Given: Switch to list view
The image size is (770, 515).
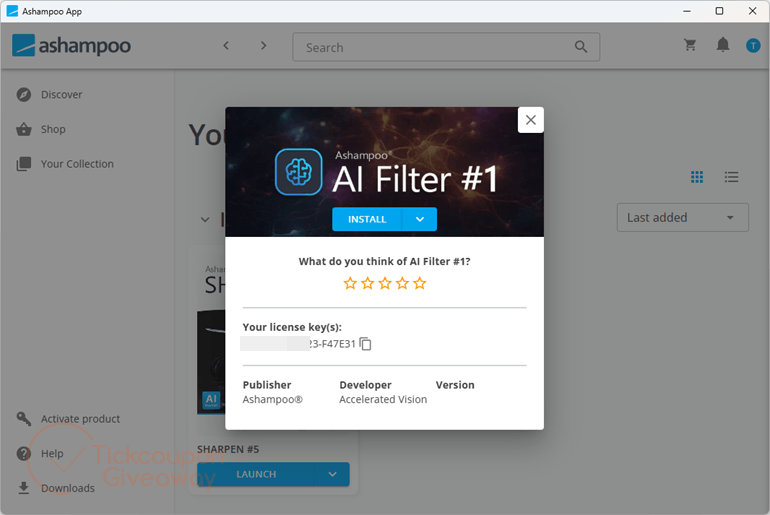Looking at the screenshot, I should point(731,177).
